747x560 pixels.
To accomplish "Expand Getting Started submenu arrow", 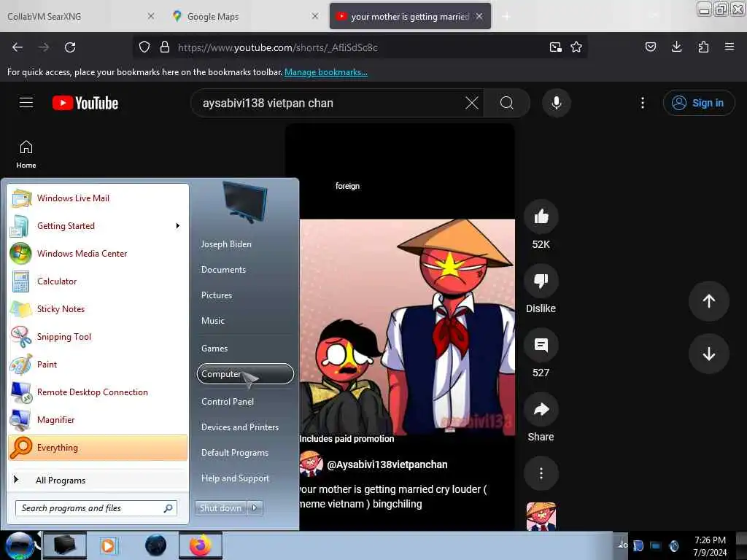I will [x=178, y=226].
